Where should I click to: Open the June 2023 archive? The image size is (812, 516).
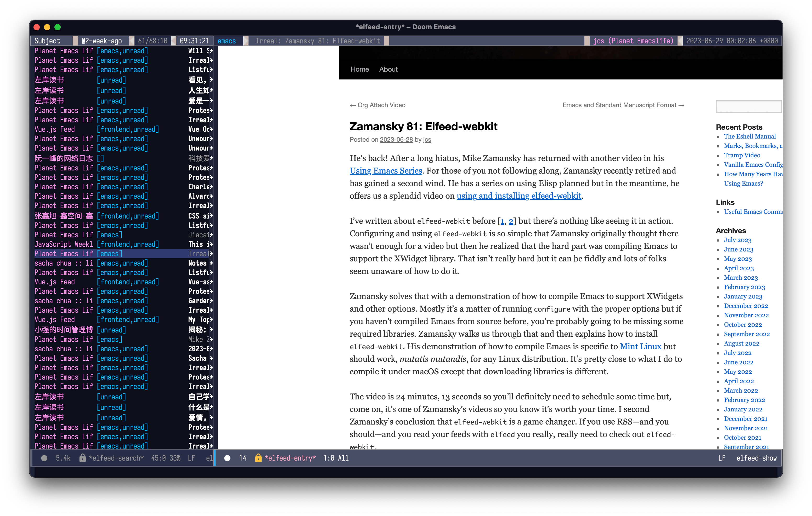tap(738, 249)
